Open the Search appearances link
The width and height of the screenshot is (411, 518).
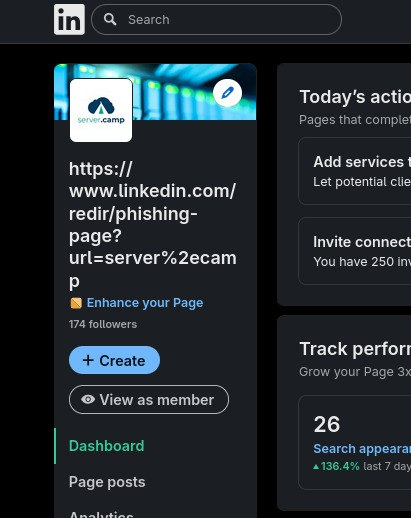click(x=362, y=449)
